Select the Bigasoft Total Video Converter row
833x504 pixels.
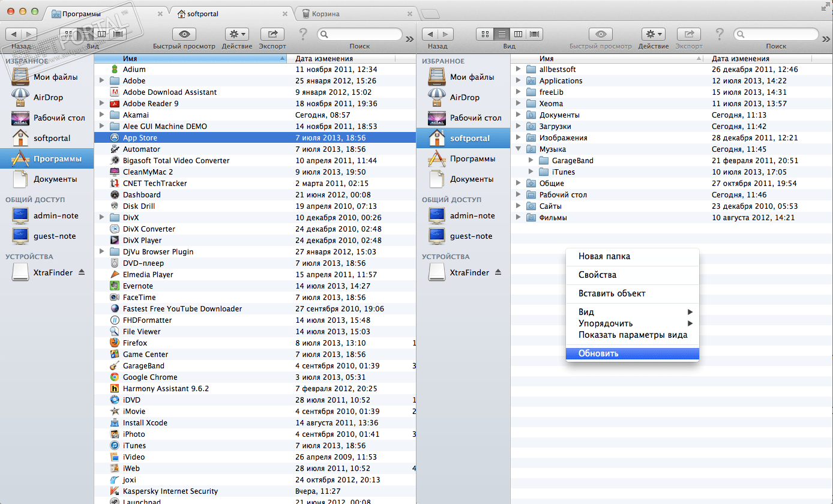tap(255, 161)
